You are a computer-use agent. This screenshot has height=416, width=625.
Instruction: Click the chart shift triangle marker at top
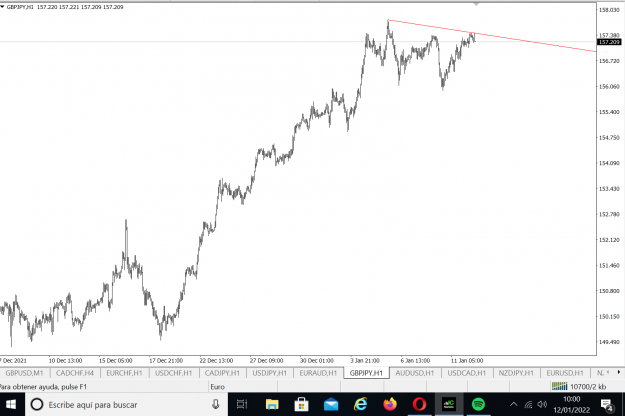476,4
